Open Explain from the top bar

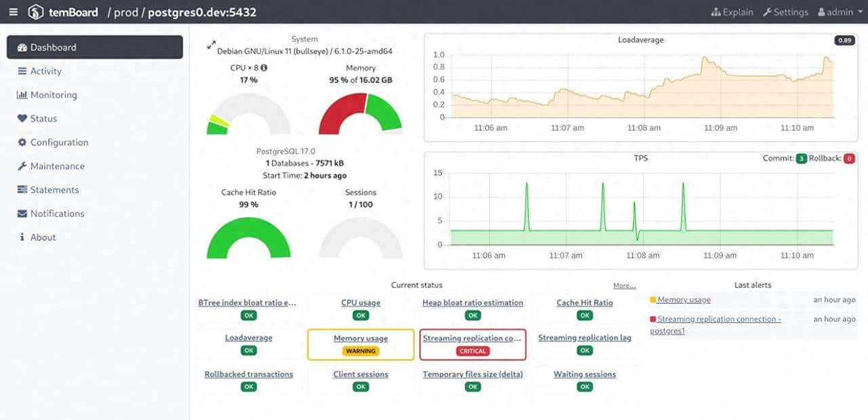coord(732,12)
